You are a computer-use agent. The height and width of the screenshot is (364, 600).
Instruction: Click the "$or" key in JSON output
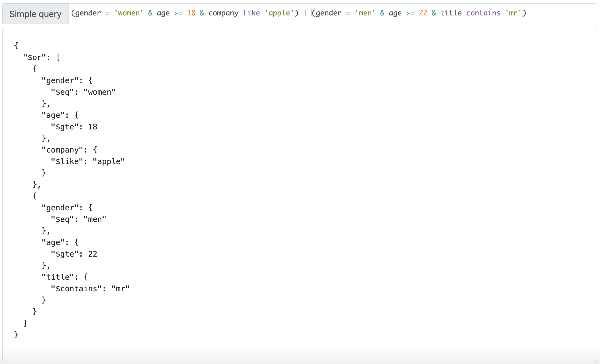[34, 57]
